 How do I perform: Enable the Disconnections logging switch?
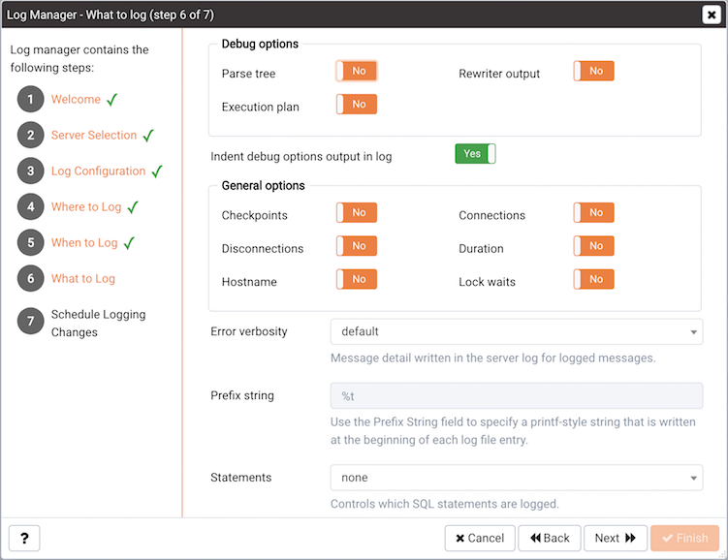coord(357,246)
